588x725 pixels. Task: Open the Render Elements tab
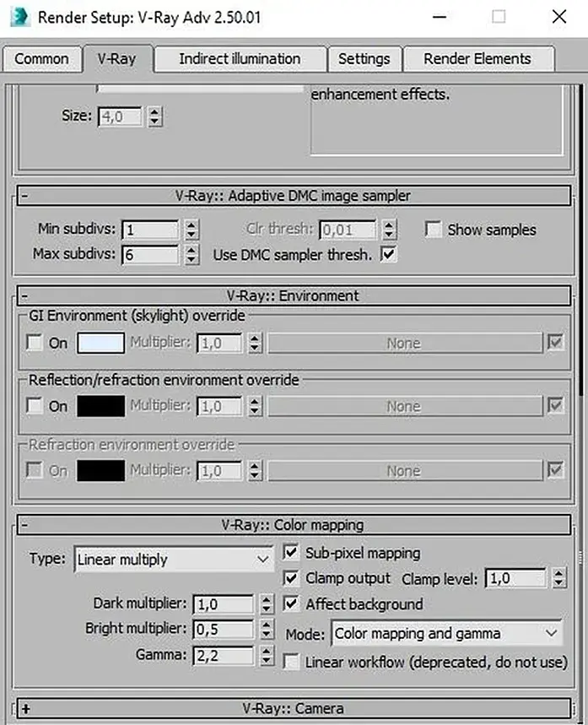(x=477, y=59)
